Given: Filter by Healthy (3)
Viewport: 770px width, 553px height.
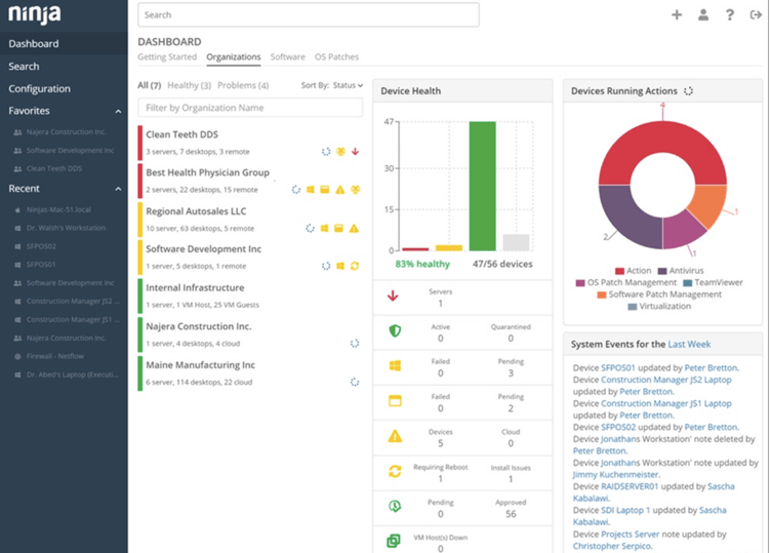Looking at the screenshot, I should pyautogui.click(x=189, y=85).
